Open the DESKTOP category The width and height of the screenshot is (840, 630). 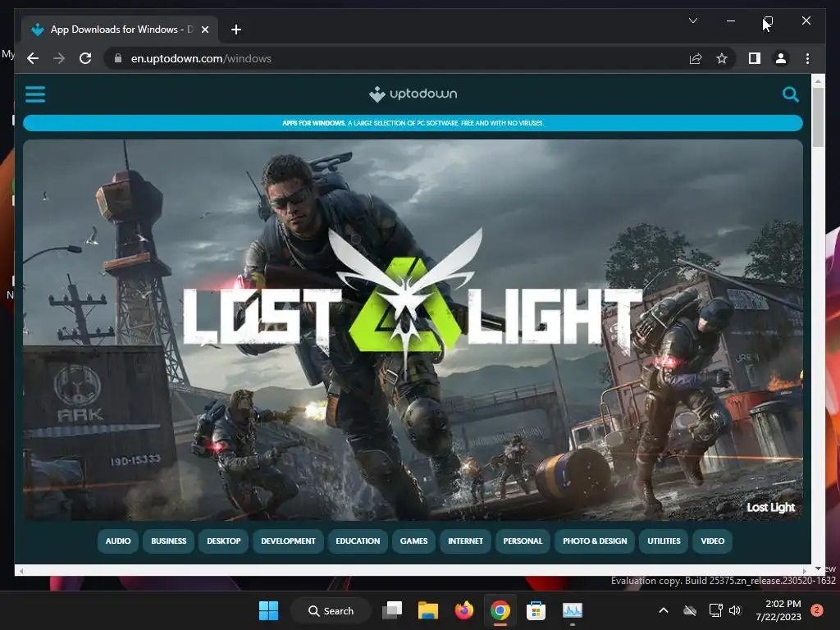(x=223, y=541)
